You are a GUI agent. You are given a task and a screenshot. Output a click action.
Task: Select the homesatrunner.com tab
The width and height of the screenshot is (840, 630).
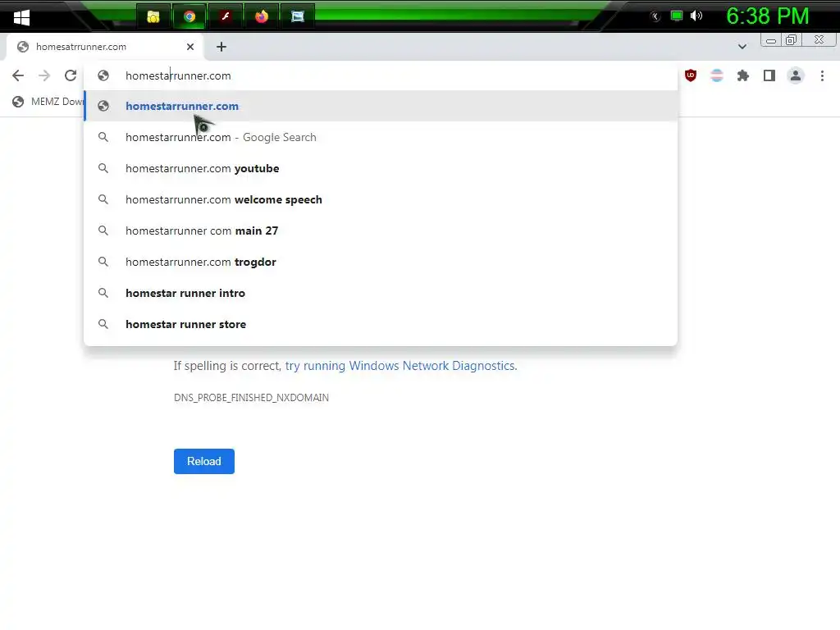pyautogui.click(x=105, y=47)
